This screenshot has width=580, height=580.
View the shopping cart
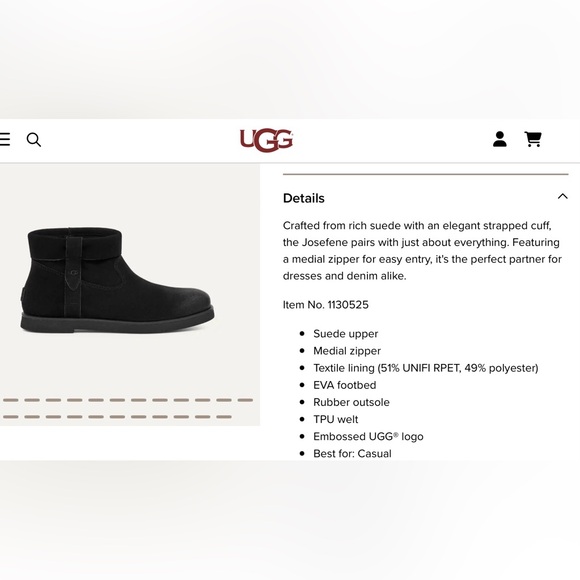pos(533,139)
